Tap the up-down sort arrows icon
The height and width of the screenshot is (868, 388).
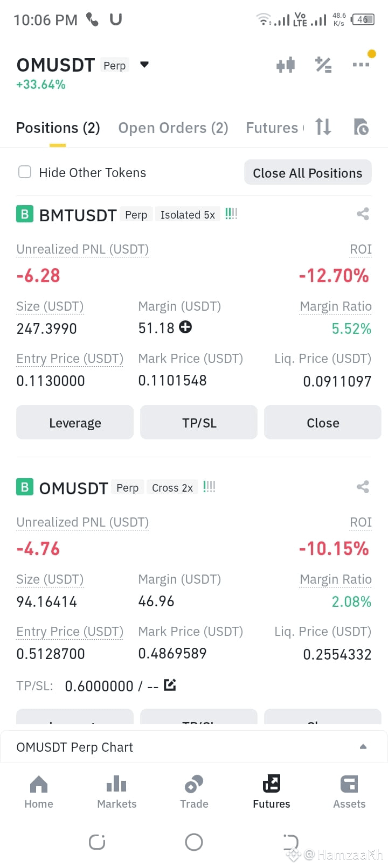click(x=323, y=127)
